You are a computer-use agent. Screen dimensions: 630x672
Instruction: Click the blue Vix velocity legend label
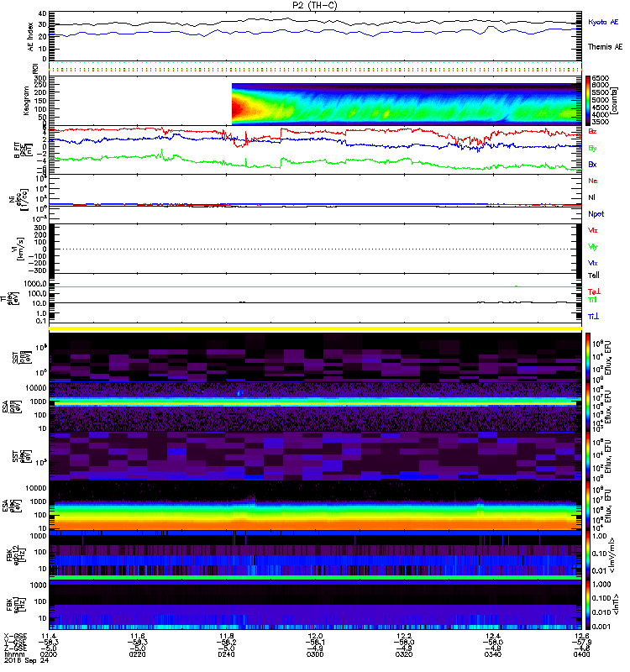(x=593, y=263)
